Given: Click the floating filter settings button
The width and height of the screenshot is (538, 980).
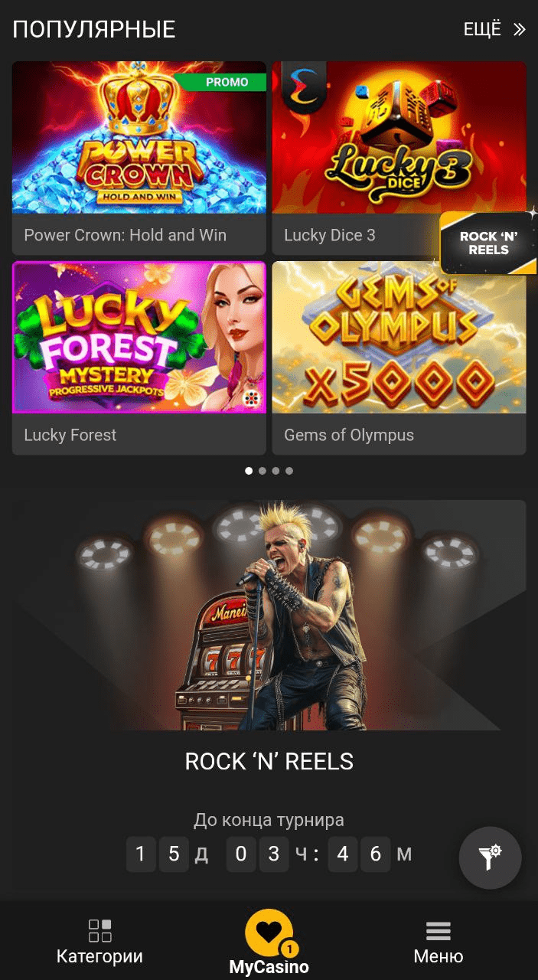Looking at the screenshot, I should 490,857.
